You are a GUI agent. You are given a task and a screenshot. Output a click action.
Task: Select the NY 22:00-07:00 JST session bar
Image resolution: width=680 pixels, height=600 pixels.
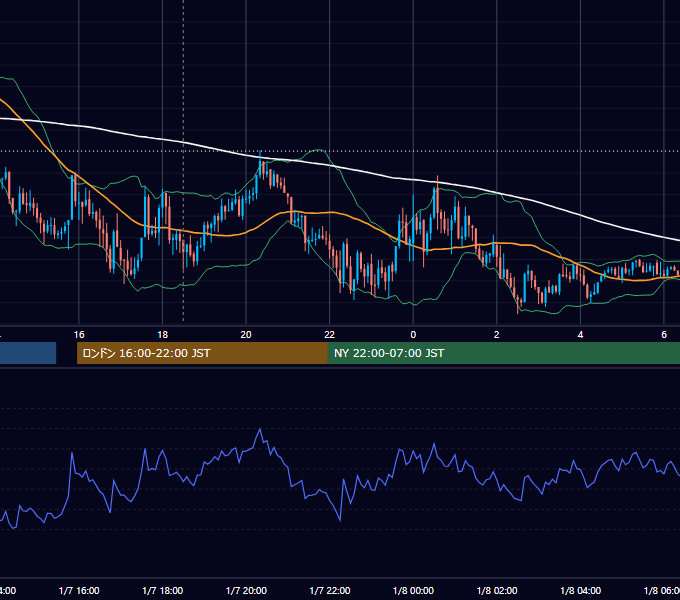click(x=503, y=353)
